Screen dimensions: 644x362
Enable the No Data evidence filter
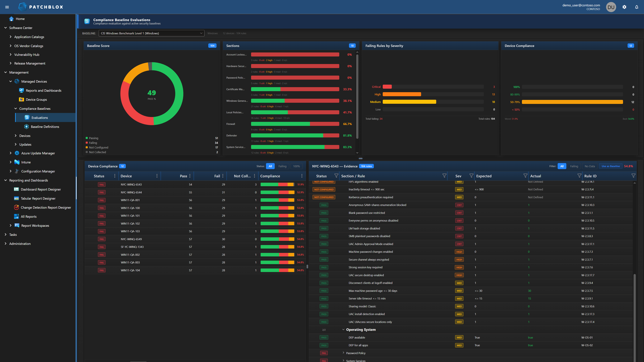589,166
